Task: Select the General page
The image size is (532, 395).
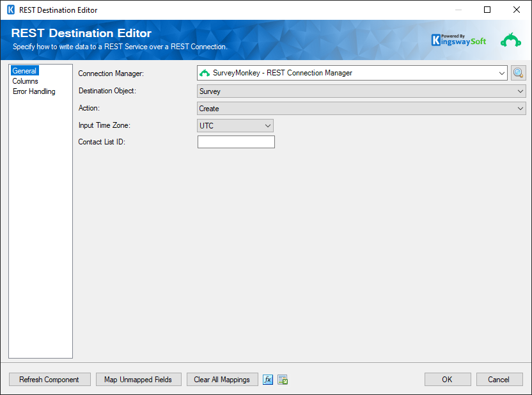Action: pyautogui.click(x=24, y=71)
